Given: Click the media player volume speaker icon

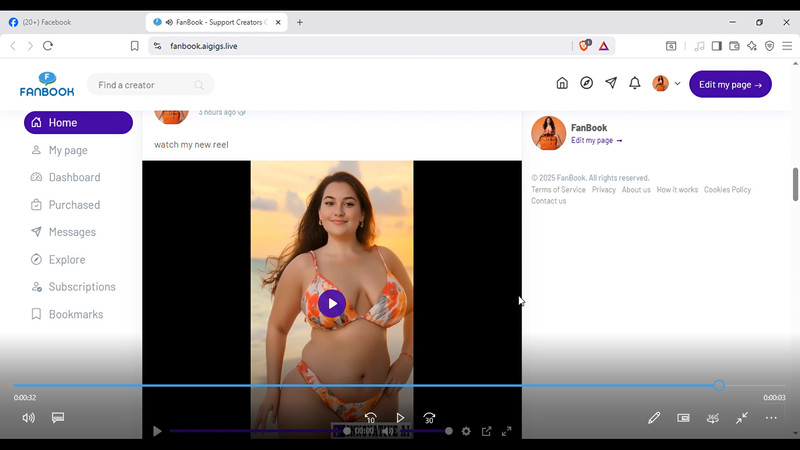Looking at the screenshot, I should (x=29, y=418).
